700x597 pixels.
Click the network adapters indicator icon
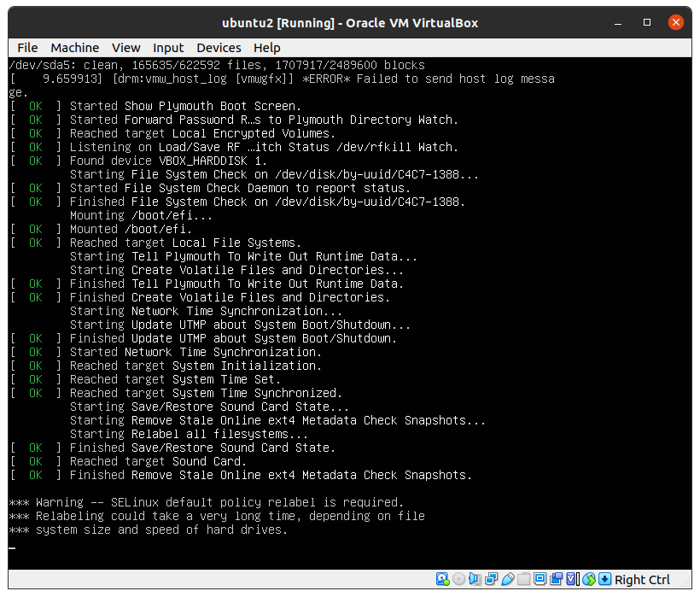491,579
